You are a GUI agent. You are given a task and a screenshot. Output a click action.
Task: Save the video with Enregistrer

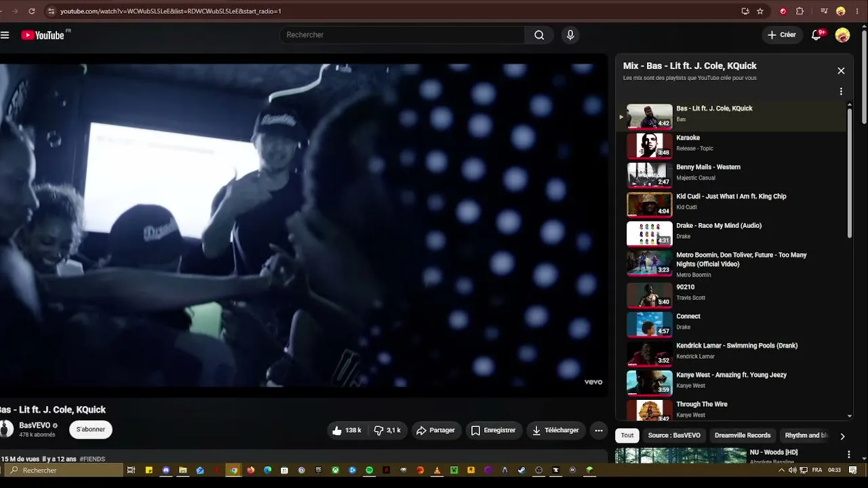[493, 430]
